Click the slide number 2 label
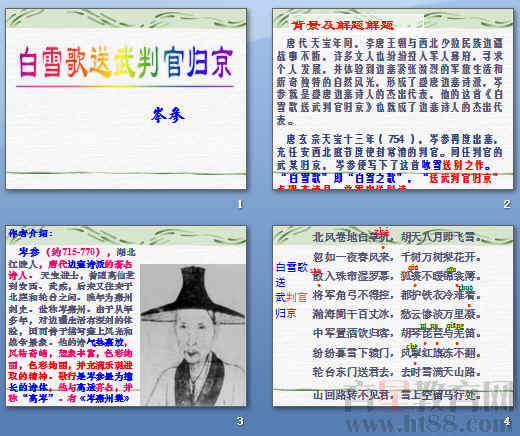 [x=507, y=204]
